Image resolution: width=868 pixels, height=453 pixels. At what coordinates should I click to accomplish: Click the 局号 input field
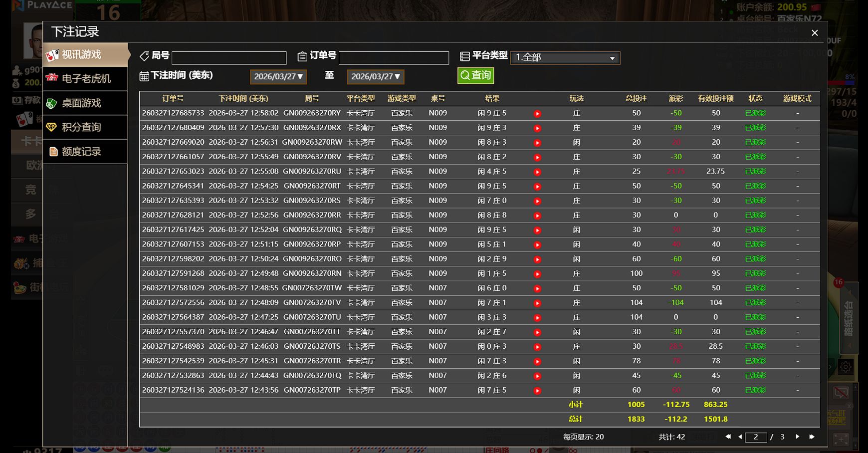tap(229, 58)
